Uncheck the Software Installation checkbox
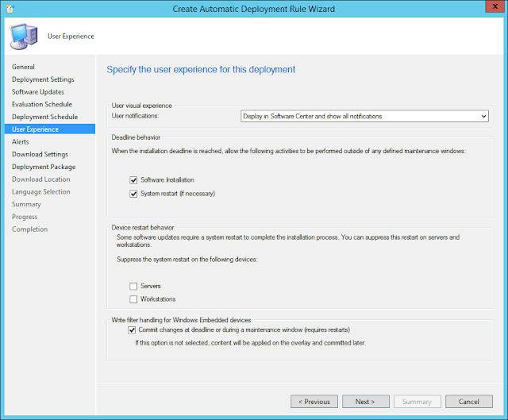The width and height of the screenshot is (508, 420). click(133, 180)
